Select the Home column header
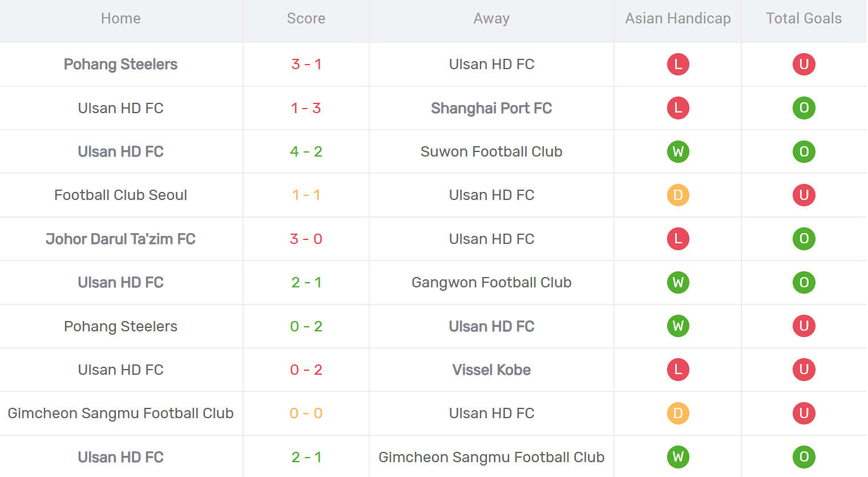Viewport: 868px width, 477px height. 120,18
